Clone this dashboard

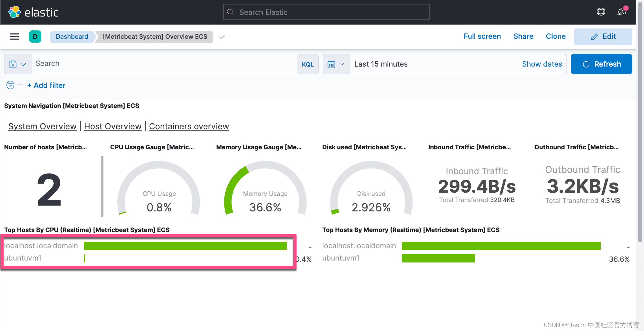(x=555, y=37)
